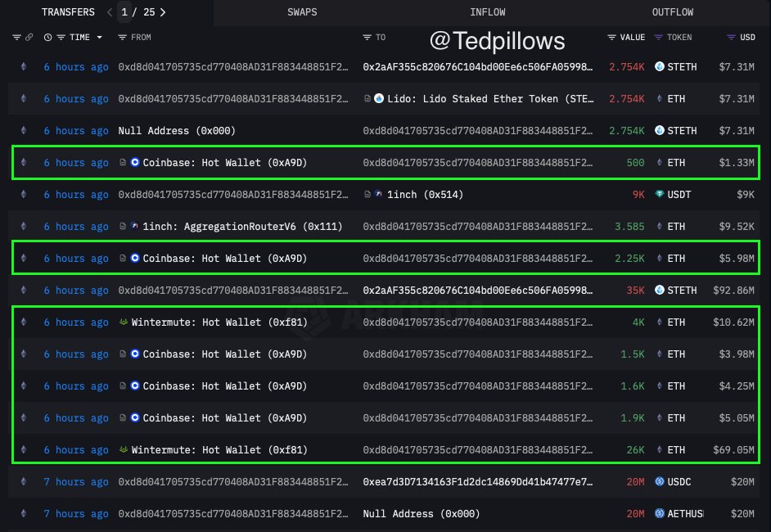Click the Lido Staked Ether token icon
771x532 pixels.
378,99
